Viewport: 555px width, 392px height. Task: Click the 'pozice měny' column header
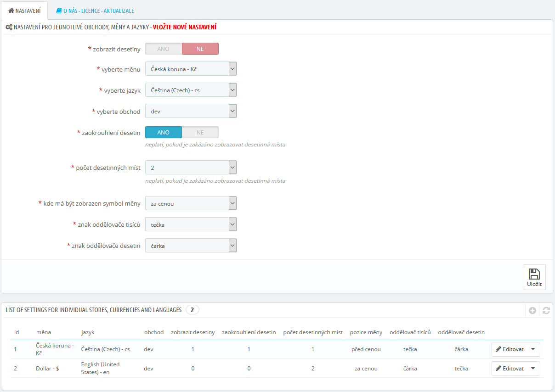tap(366, 332)
